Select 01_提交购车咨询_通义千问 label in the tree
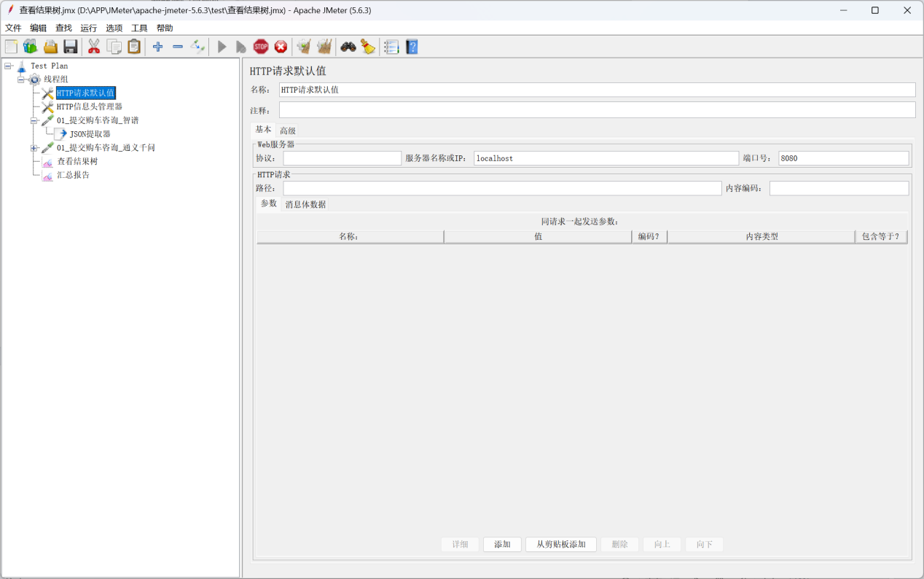The width and height of the screenshot is (924, 579). (106, 148)
